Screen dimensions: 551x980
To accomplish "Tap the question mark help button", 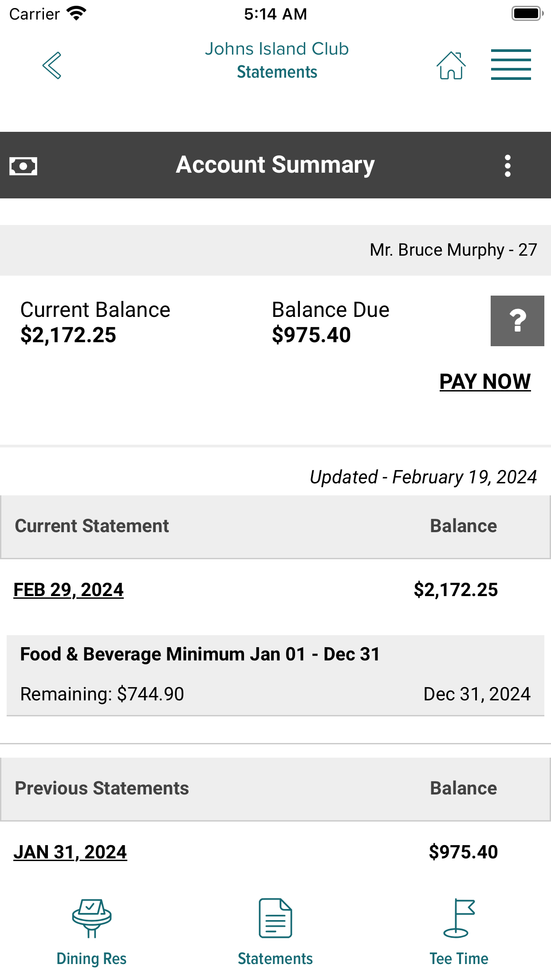I will [x=517, y=320].
